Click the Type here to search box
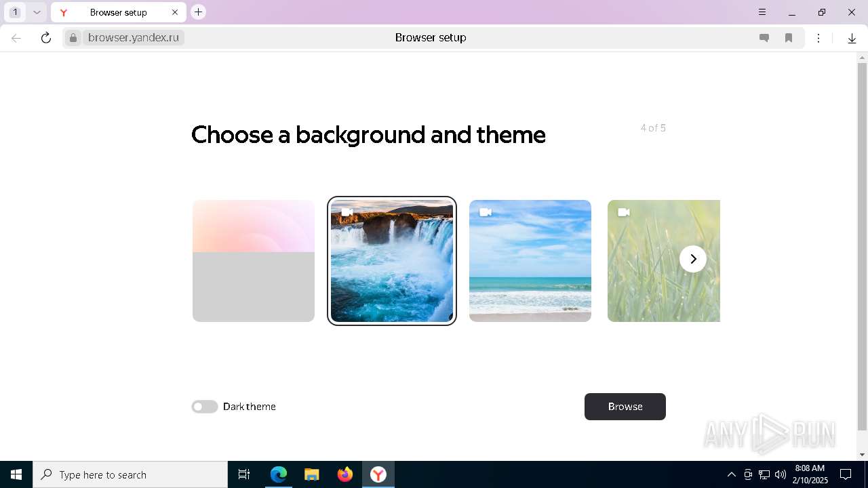Image resolution: width=868 pixels, height=488 pixels. click(x=130, y=474)
